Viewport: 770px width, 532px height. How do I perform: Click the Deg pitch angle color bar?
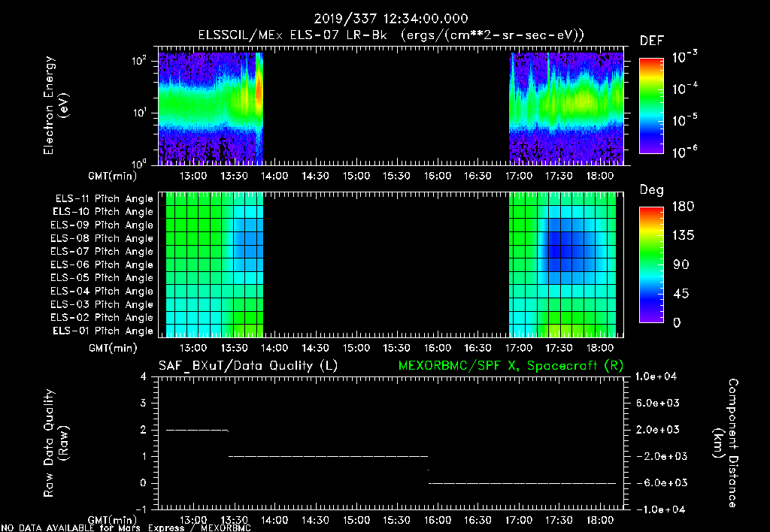coord(651,264)
